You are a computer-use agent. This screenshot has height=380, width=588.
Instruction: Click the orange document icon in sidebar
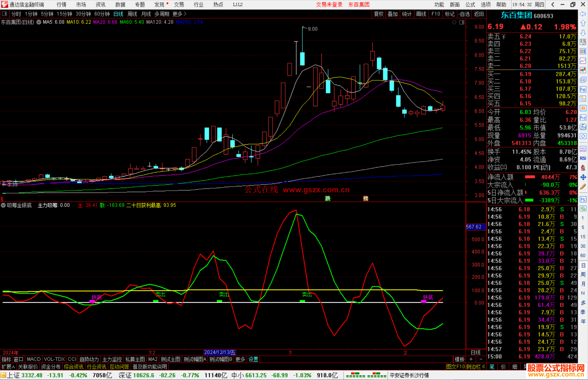pos(583,108)
